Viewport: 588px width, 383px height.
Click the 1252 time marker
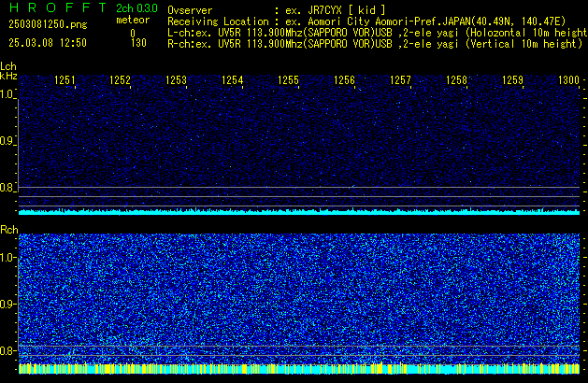point(120,80)
